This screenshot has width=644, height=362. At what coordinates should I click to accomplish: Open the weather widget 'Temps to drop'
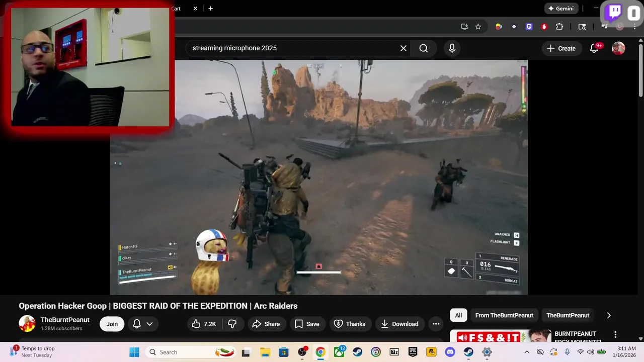[x=33, y=351]
